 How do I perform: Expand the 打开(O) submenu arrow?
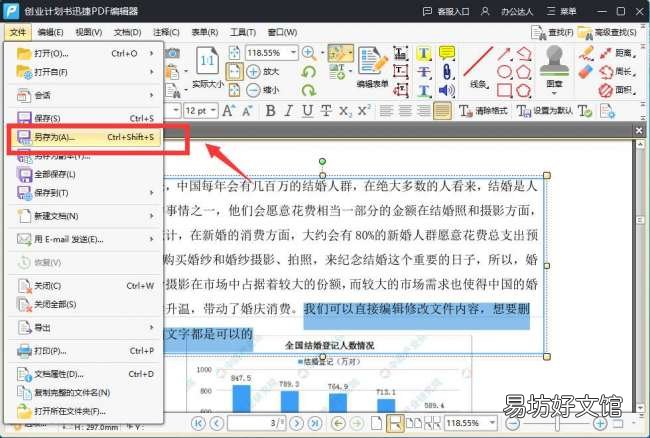[152, 53]
